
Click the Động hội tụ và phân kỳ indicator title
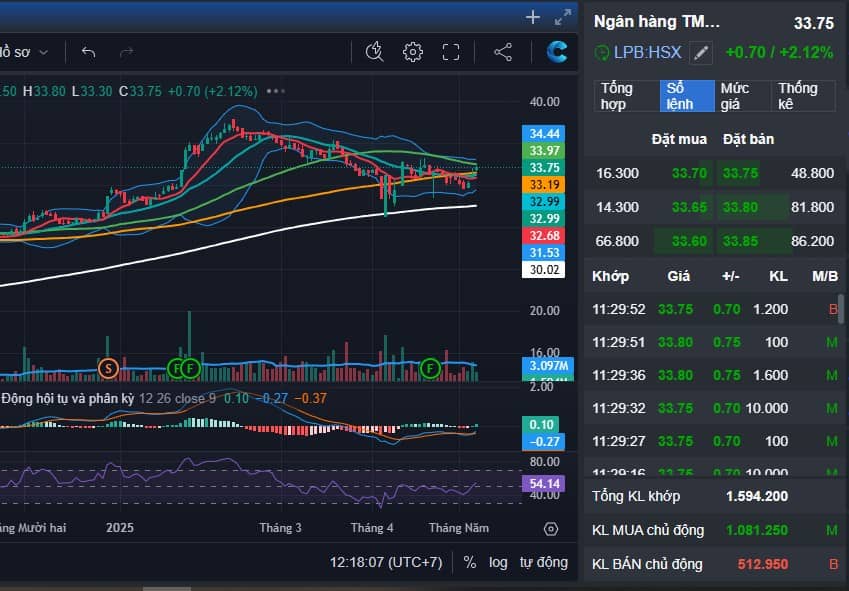(67, 398)
